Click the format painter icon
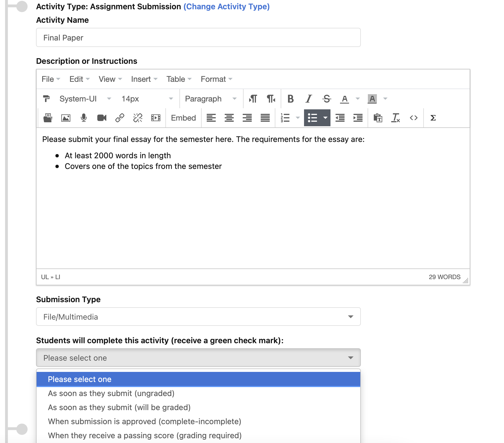The height and width of the screenshot is (443, 504). (46, 99)
